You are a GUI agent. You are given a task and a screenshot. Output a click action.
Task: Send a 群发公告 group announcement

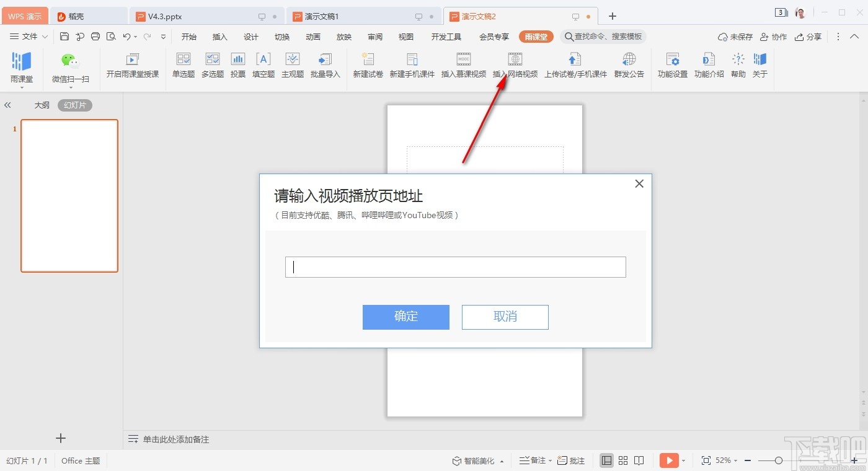[x=629, y=66]
